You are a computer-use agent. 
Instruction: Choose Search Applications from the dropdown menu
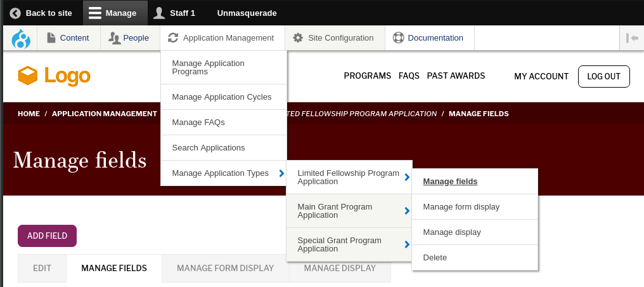coord(208,148)
